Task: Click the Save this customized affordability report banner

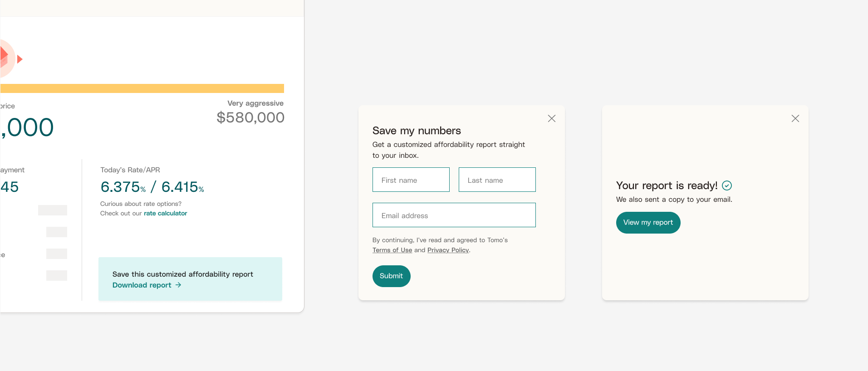Action: [190, 279]
